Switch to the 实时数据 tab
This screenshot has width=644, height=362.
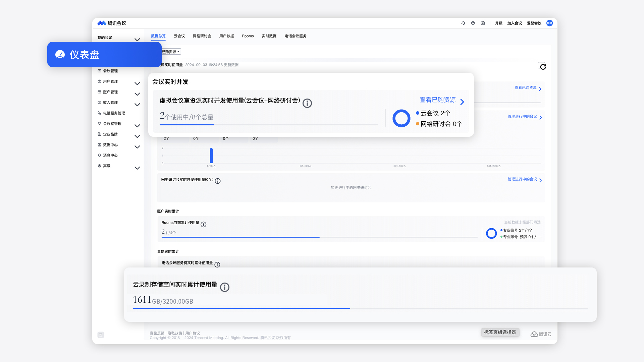tap(269, 36)
